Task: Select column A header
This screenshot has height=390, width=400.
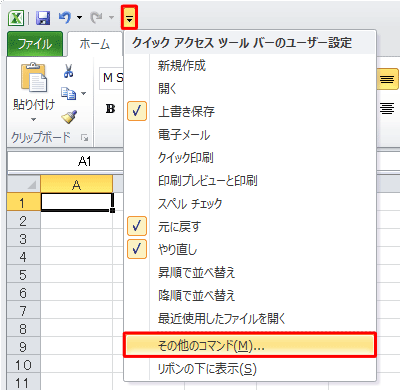Action: (x=77, y=184)
